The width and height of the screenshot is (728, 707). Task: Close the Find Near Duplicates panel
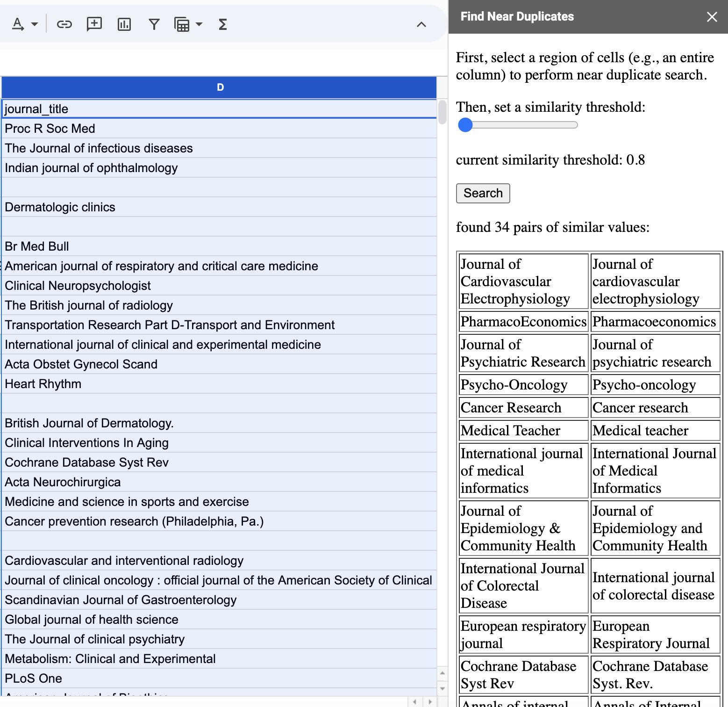click(x=712, y=17)
